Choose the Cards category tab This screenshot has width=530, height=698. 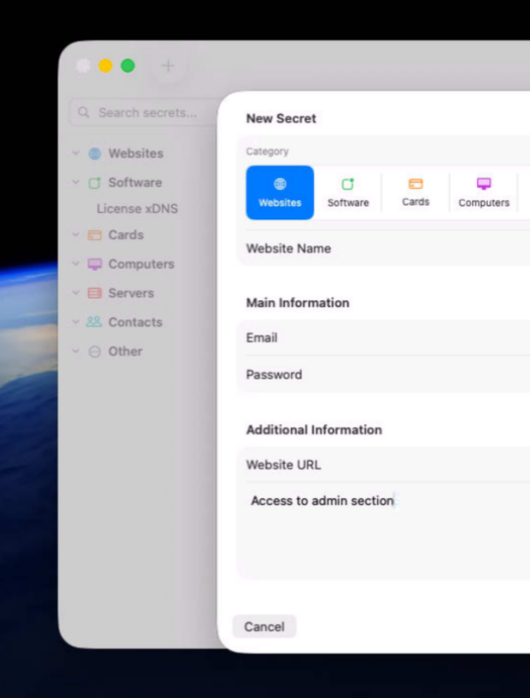416,193
